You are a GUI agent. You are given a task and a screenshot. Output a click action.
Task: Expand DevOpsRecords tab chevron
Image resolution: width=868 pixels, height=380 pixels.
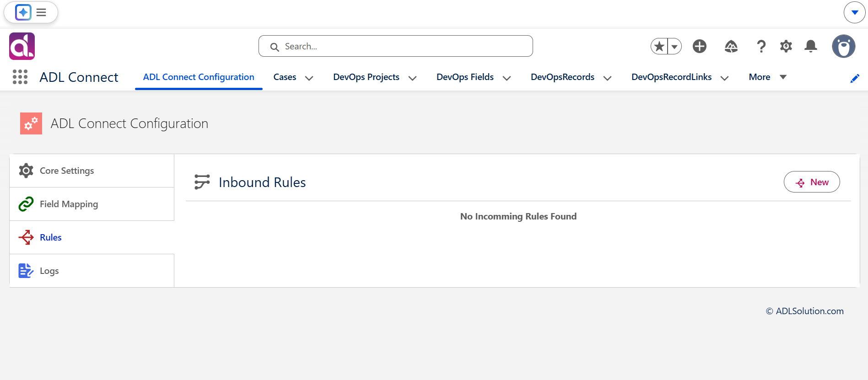click(x=607, y=78)
